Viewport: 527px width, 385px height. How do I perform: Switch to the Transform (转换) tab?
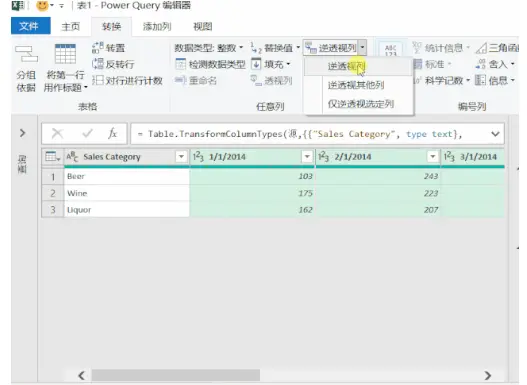tap(111, 27)
